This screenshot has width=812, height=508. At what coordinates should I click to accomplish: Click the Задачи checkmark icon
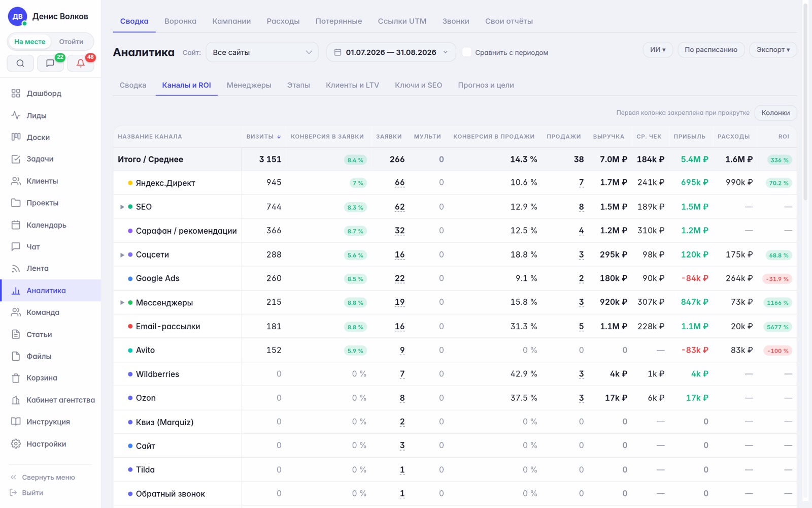pos(16,159)
